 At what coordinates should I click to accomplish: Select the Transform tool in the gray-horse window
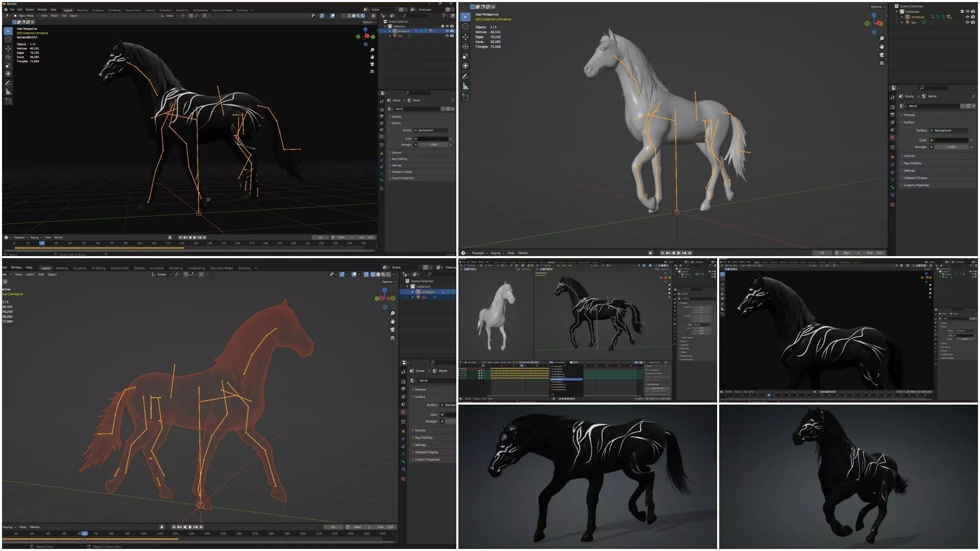pyautogui.click(x=465, y=66)
